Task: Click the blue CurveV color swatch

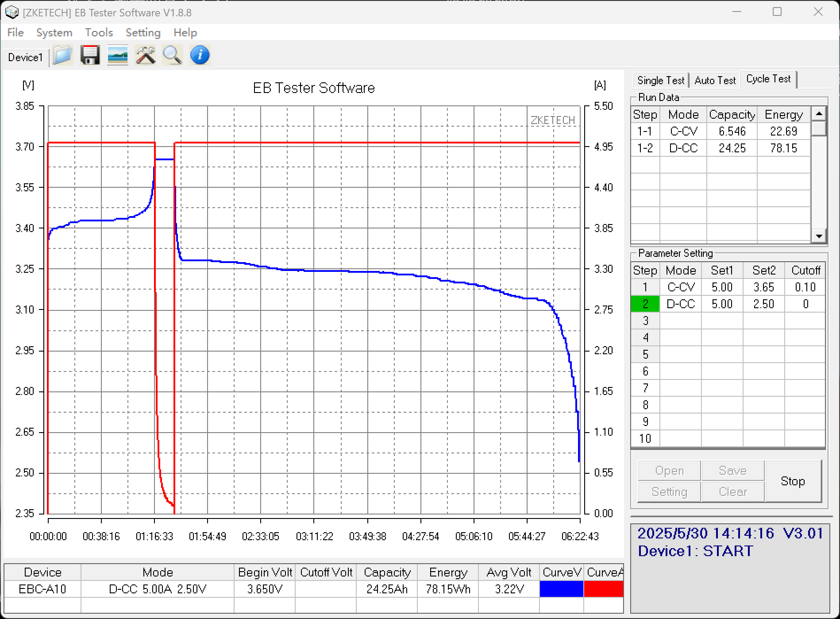Action: click(561, 589)
